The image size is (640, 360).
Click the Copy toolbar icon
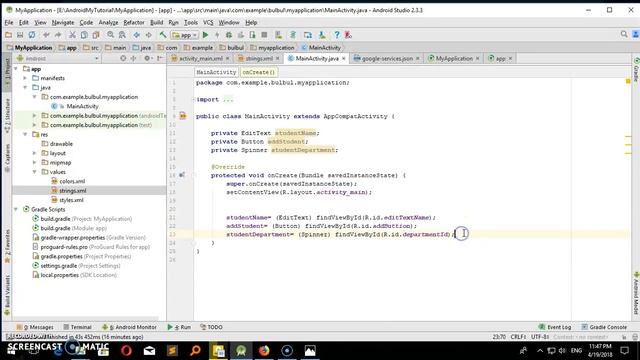click(84, 35)
